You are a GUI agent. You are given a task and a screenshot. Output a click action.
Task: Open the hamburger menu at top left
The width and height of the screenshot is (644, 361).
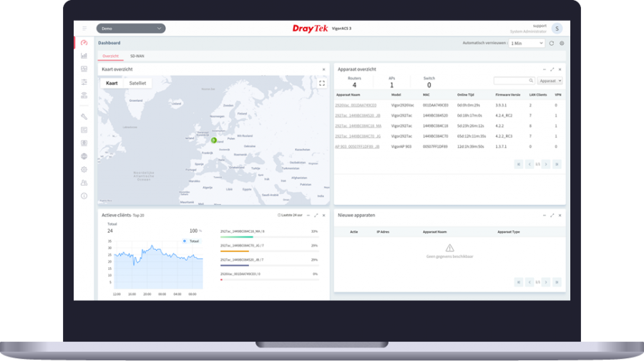click(x=84, y=29)
